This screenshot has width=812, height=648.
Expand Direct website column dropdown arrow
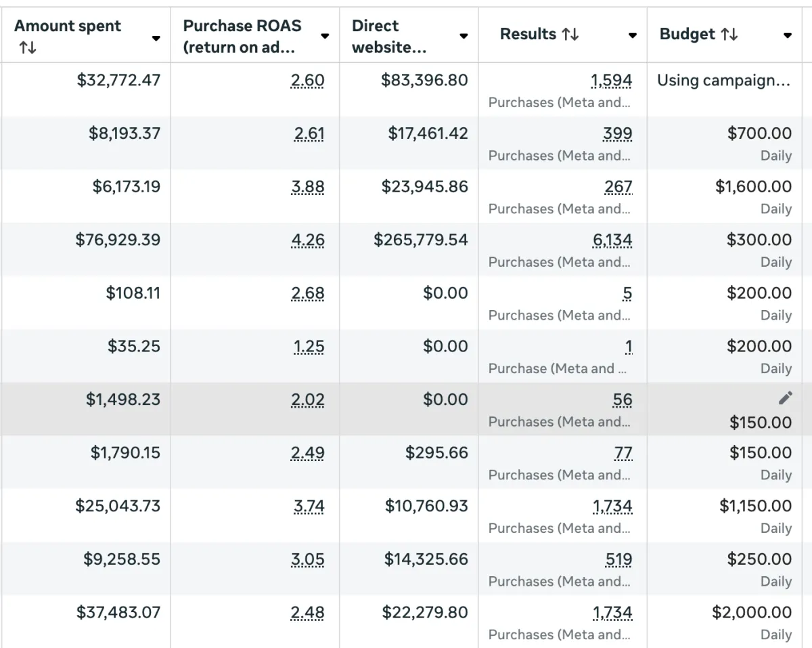pos(464,36)
